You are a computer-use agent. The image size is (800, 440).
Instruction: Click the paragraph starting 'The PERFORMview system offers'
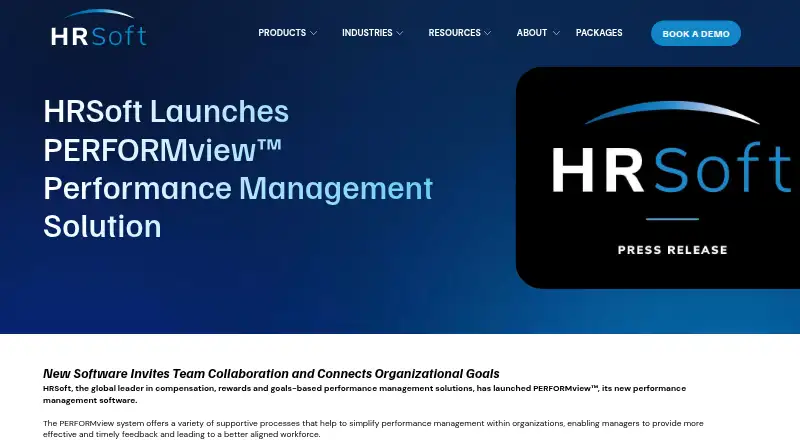(x=373, y=429)
